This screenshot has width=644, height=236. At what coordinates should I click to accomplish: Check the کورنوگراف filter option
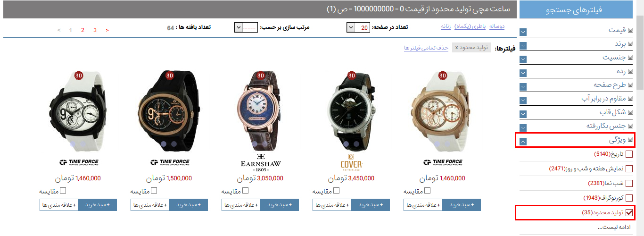point(628,198)
